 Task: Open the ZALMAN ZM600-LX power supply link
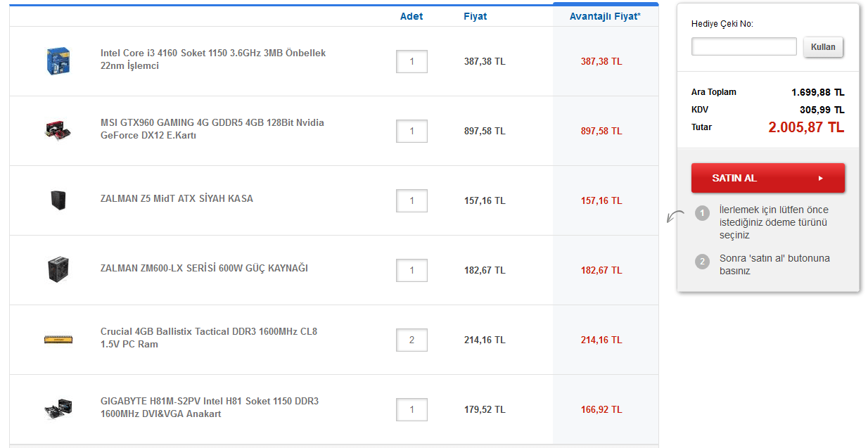[204, 269]
